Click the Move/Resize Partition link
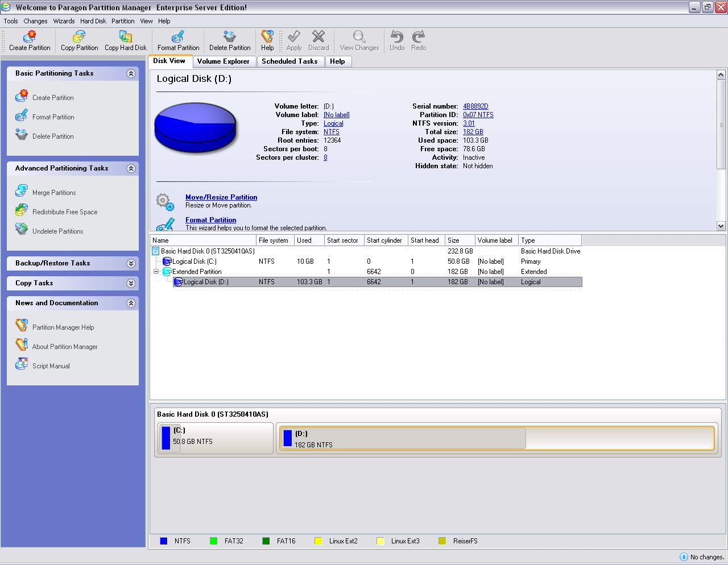This screenshot has height=565, width=728. pyautogui.click(x=221, y=197)
